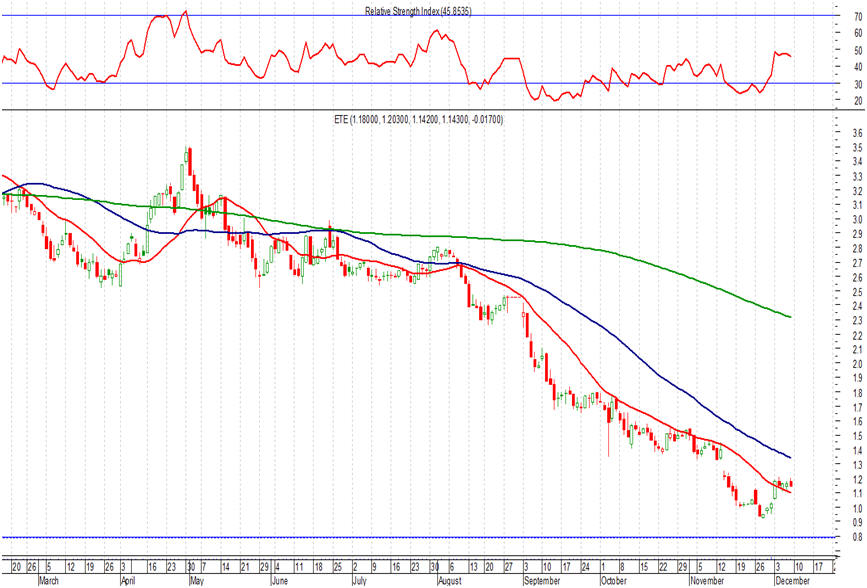The image size is (867, 588).
Task: Select the 50 label on RSI scale
Action: (858, 51)
